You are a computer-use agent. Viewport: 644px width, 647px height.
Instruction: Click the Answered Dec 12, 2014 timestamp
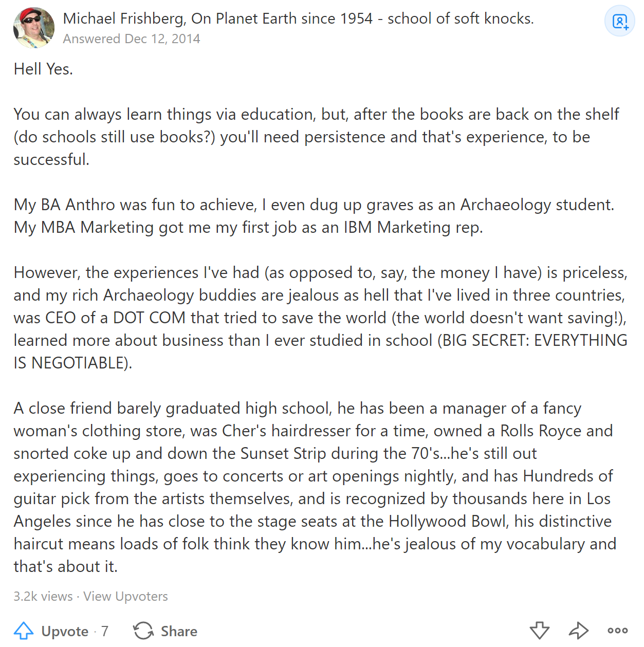(132, 39)
